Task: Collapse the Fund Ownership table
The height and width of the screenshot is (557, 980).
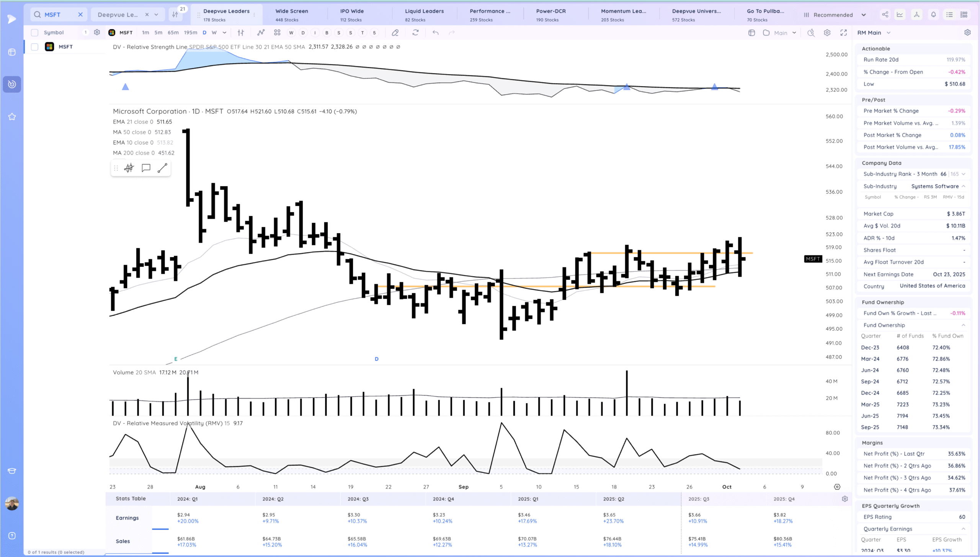Action: coord(963,325)
